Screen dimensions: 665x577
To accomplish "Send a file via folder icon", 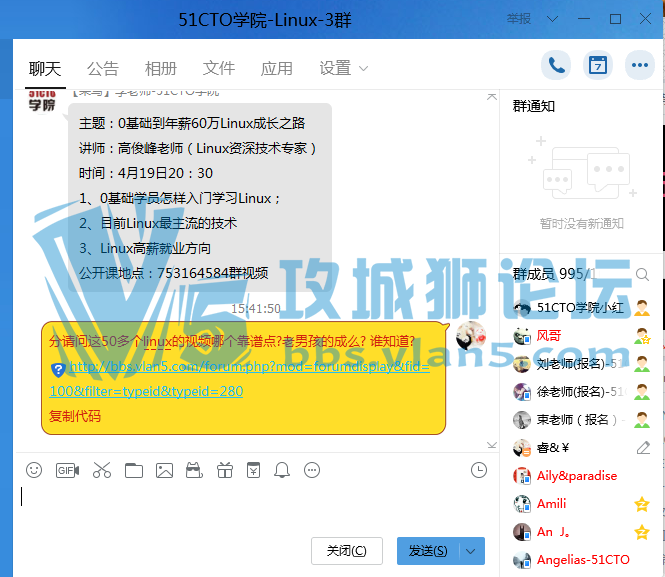I will coord(134,471).
